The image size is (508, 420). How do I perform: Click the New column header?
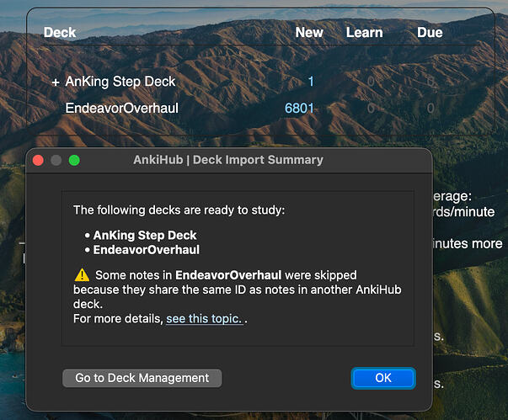[x=309, y=32]
